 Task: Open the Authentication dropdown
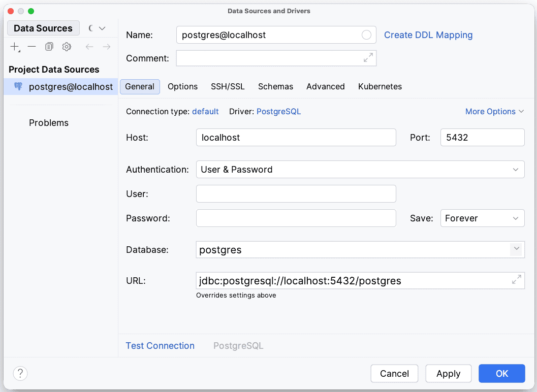360,170
